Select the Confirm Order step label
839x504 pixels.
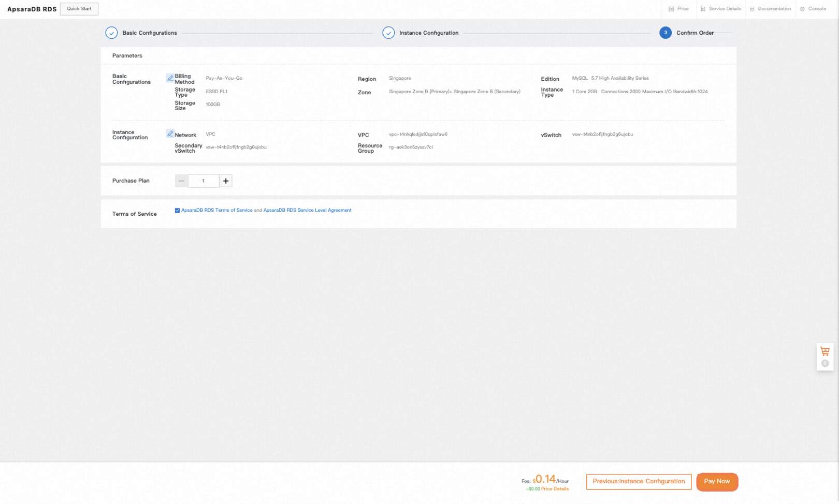click(695, 33)
